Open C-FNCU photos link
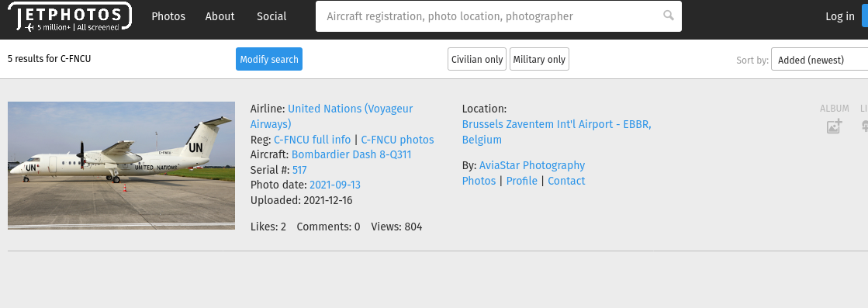The height and width of the screenshot is (308, 868). 397,140
